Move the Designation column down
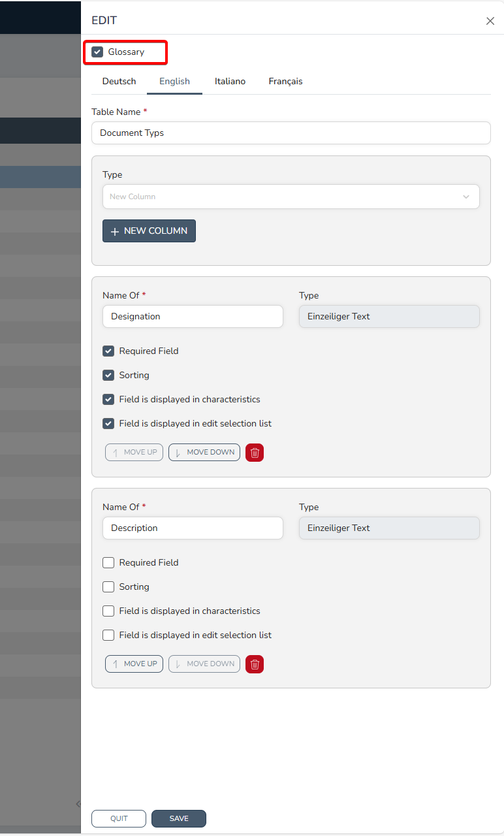 [x=204, y=453]
